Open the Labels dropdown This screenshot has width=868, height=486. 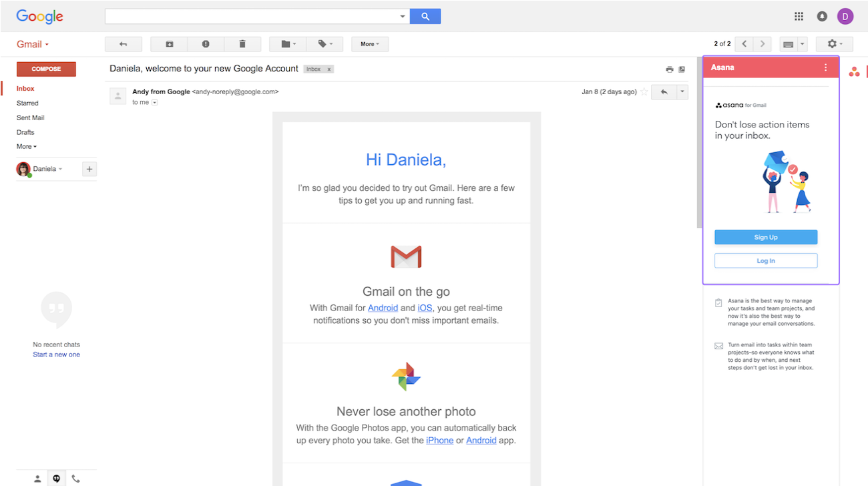[324, 44]
